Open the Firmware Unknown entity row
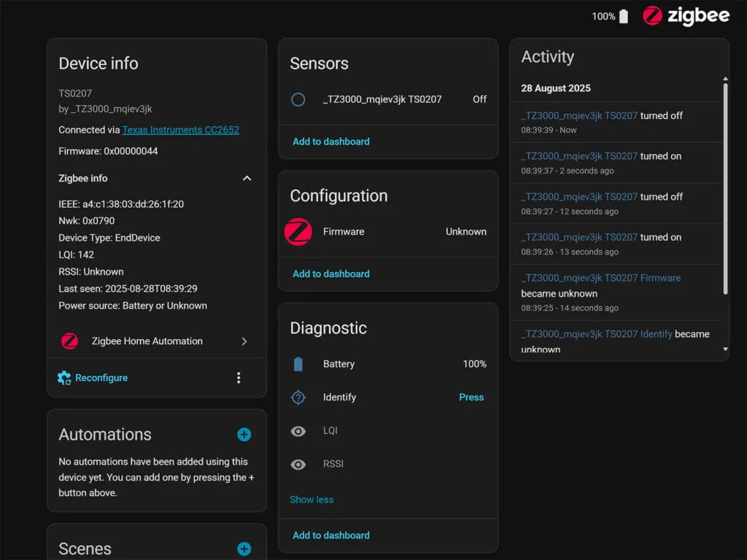 pos(404,232)
